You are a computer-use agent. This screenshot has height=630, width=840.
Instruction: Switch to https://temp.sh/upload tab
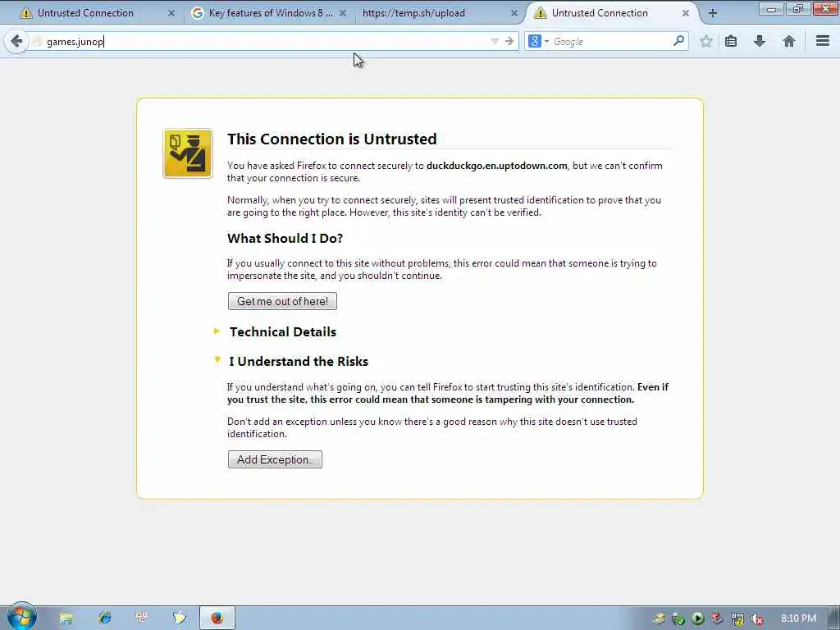440,13
